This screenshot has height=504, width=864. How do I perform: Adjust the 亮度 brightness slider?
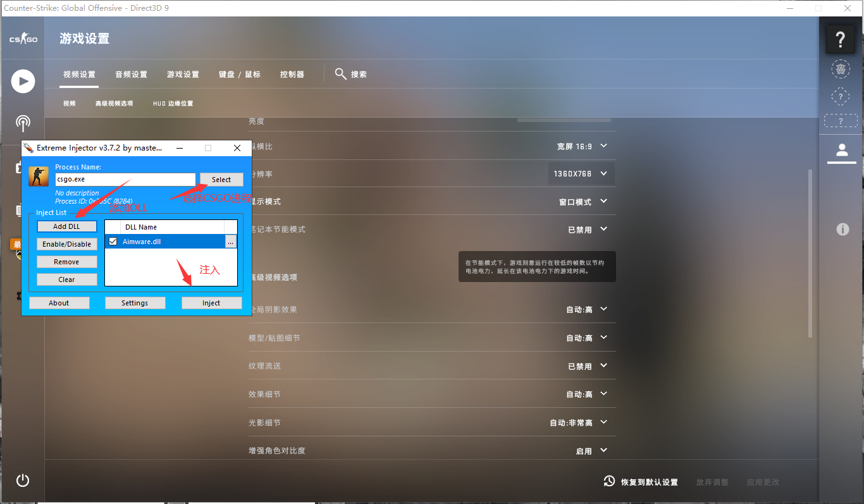tap(564, 120)
